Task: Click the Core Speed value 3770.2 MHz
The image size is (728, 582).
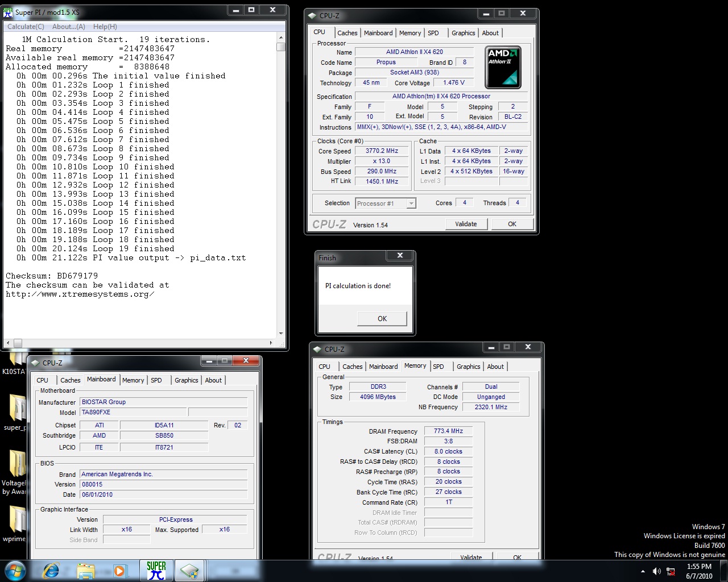Action: pyautogui.click(x=382, y=151)
